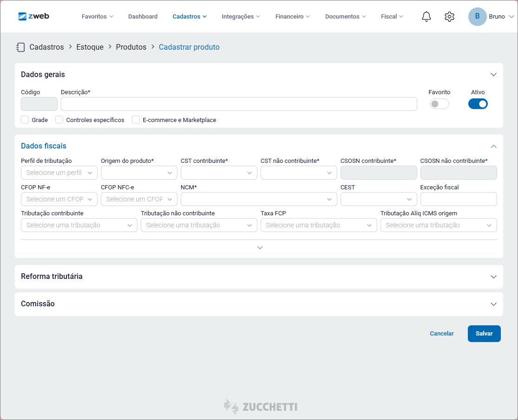
Task: Open the Financeiro menu
Action: [292, 17]
